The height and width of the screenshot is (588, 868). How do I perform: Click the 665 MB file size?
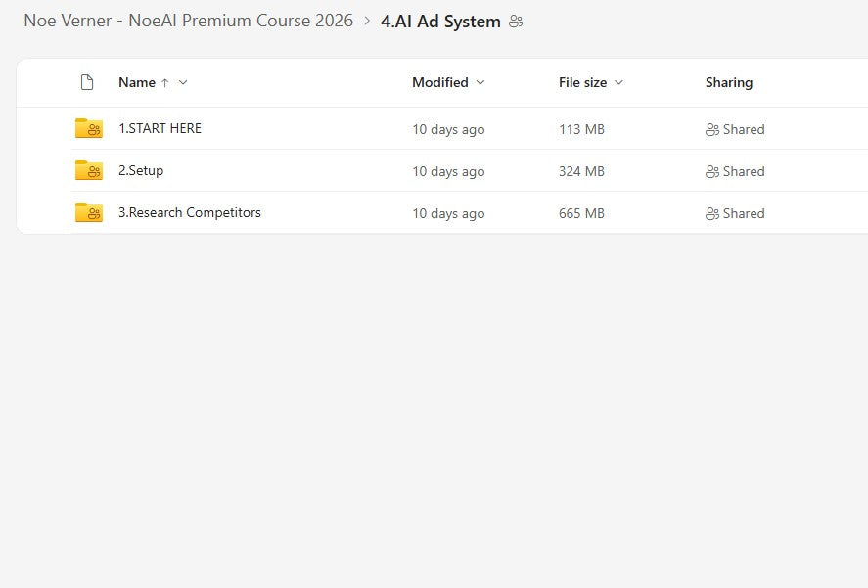pyautogui.click(x=581, y=213)
